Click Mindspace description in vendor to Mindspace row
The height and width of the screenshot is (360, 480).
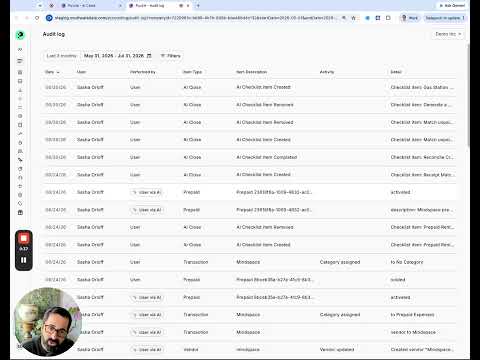(248, 332)
